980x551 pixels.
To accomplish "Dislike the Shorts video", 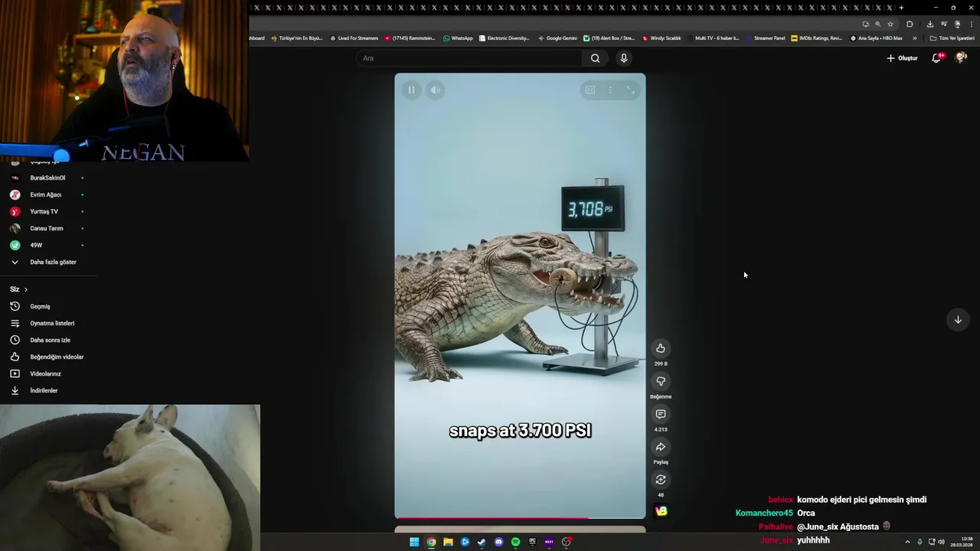I will tap(661, 381).
